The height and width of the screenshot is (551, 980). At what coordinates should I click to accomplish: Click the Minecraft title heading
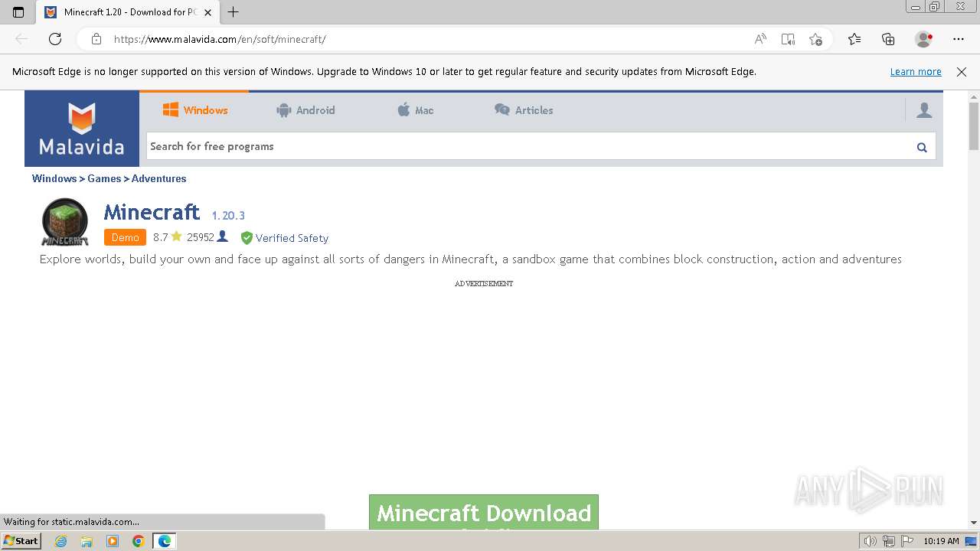click(x=152, y=212)
